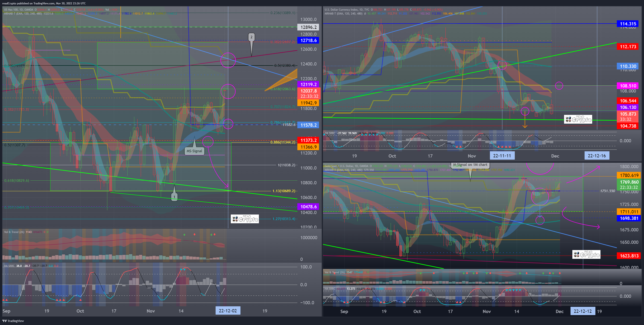Click the 12896.2 price label
644x325 pixels.
(x=308, y=27)
